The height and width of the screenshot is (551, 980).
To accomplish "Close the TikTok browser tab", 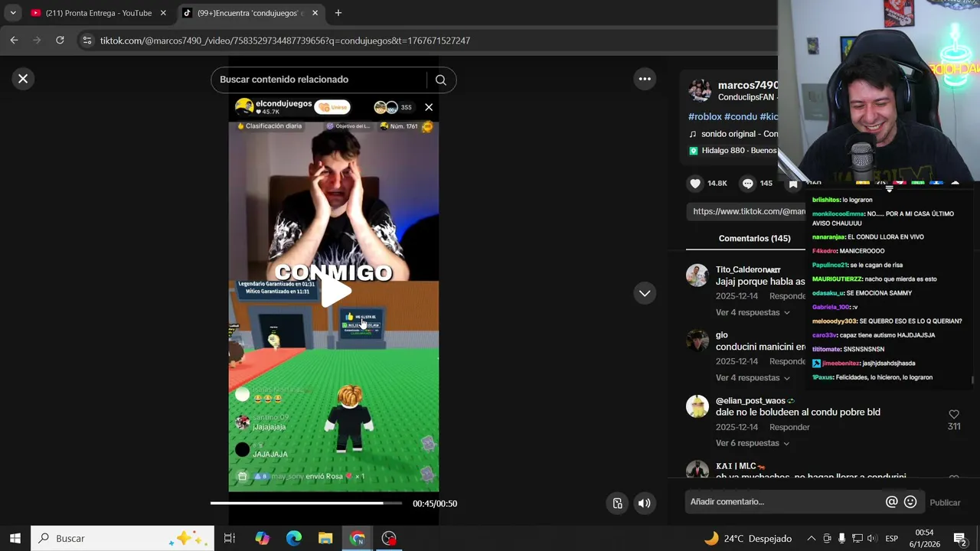I will click(x=315, y=13).
